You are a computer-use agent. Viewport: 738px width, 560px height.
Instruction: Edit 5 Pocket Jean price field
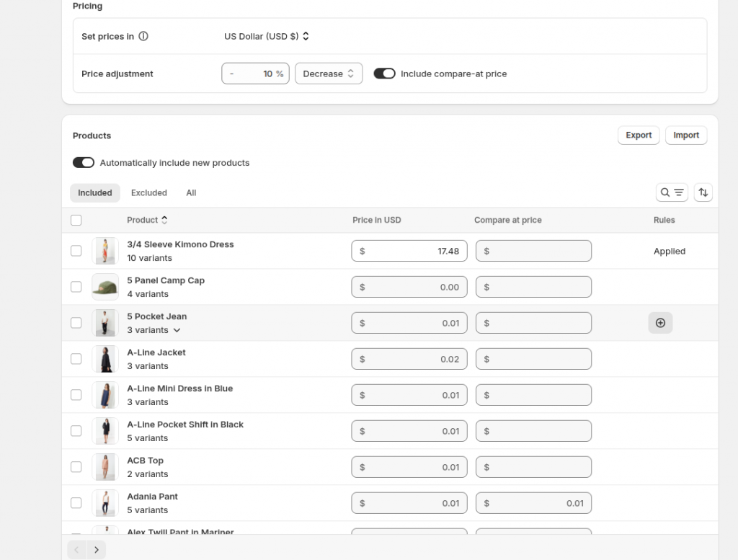click(409, 323)
